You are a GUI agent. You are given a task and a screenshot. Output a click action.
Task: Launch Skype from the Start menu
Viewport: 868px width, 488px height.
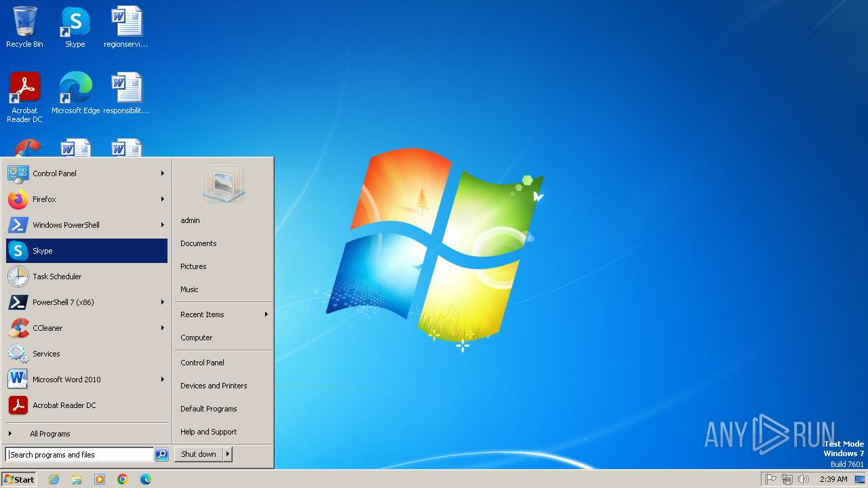click(87, 251)
